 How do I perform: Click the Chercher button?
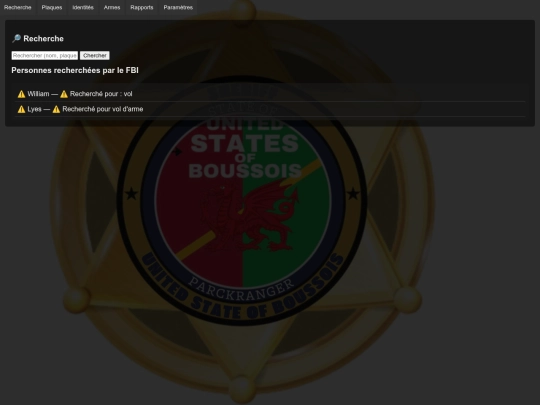[95, 55]
